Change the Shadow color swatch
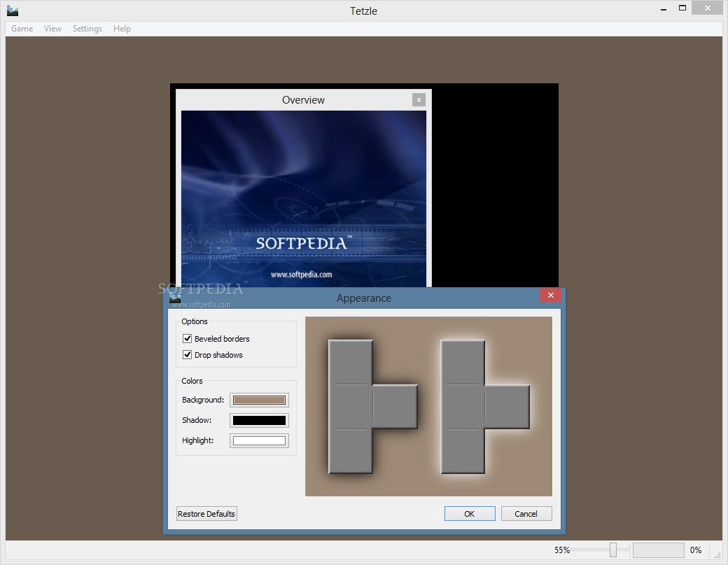This screenshot has width=728, height=565. [x=259, y=420]
